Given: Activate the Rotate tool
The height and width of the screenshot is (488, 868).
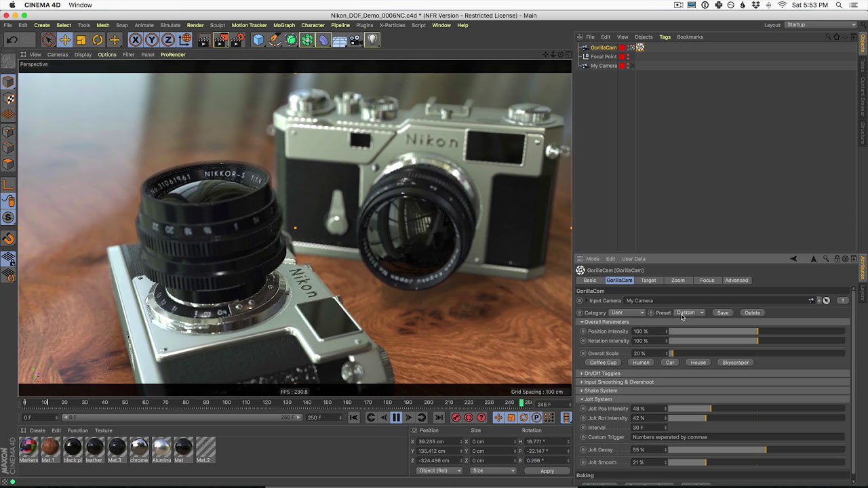Looking at the screenshot, I should tap(98, 40).
